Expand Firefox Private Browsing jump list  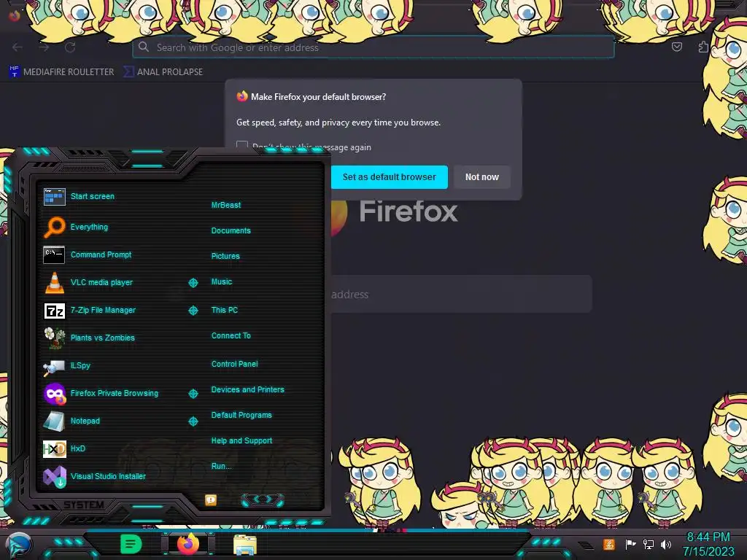[193, 394]
